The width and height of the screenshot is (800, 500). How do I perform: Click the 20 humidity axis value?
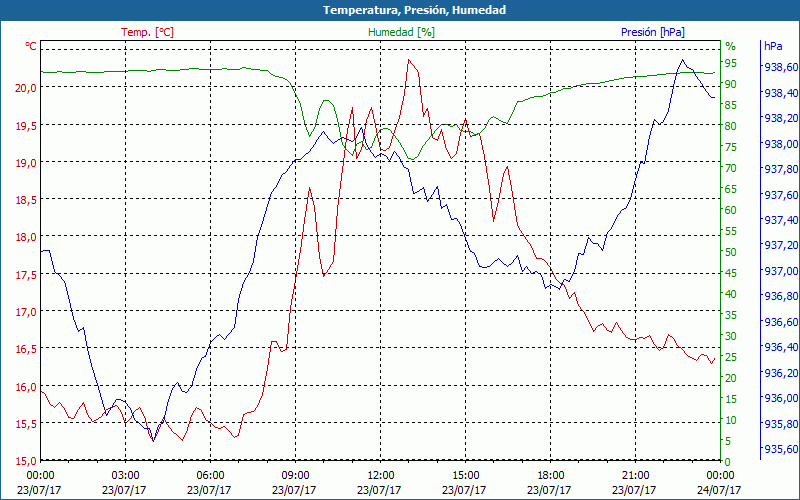tap(731, 378)
